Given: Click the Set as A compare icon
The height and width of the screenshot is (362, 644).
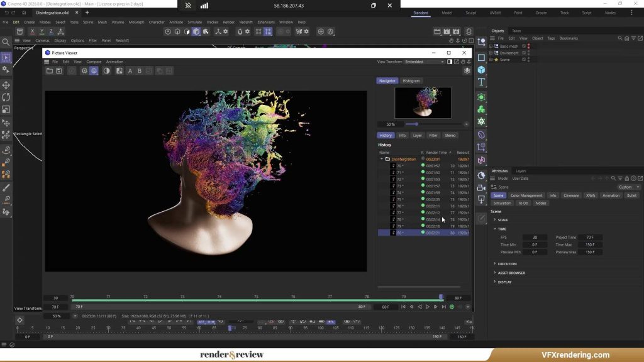Looking at the screenshot, I should click(x=130, y=71).
